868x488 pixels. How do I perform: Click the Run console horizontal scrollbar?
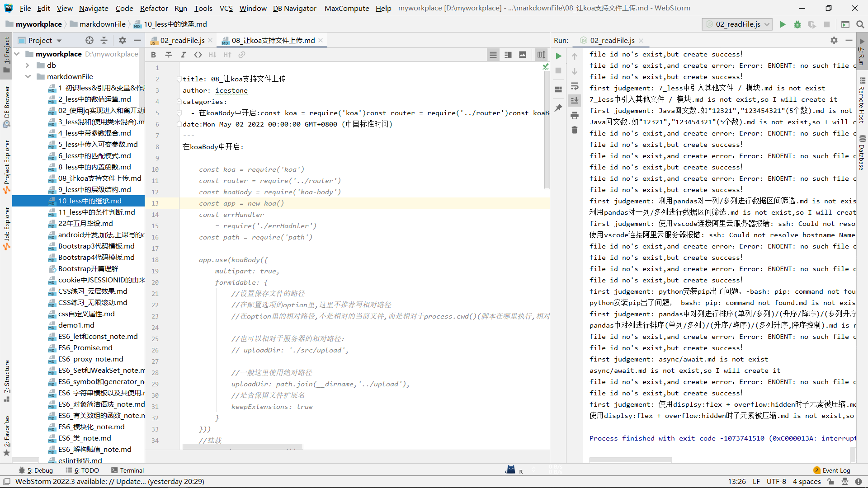coord(630,460)
